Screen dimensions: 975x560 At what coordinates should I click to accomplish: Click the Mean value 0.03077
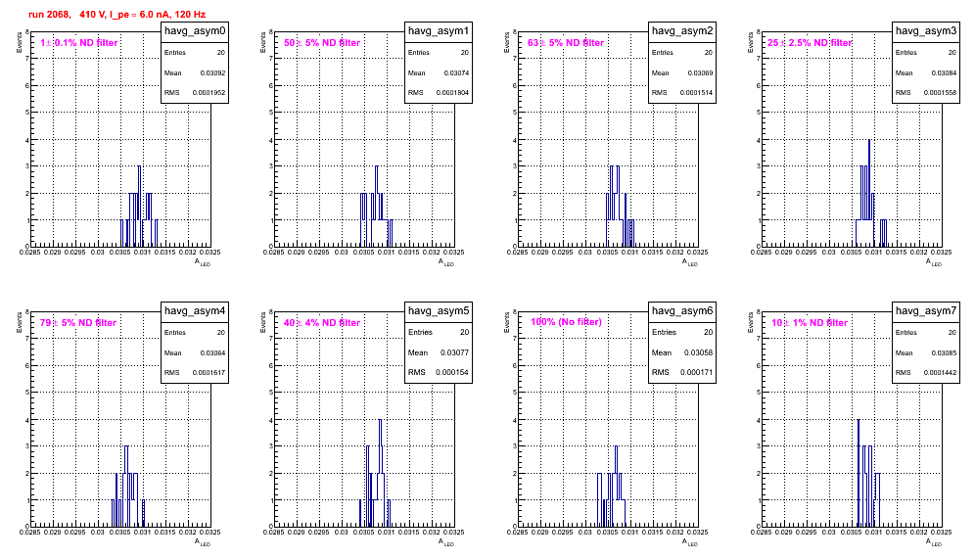click(x=454, y=352)
